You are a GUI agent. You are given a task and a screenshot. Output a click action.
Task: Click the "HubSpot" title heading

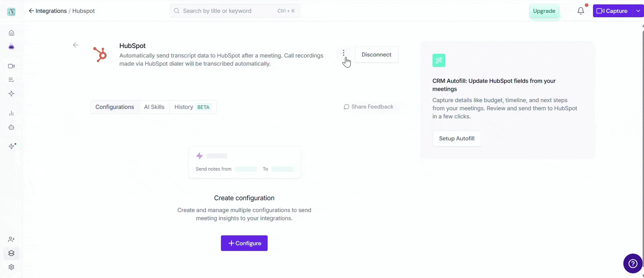(132, 46)
